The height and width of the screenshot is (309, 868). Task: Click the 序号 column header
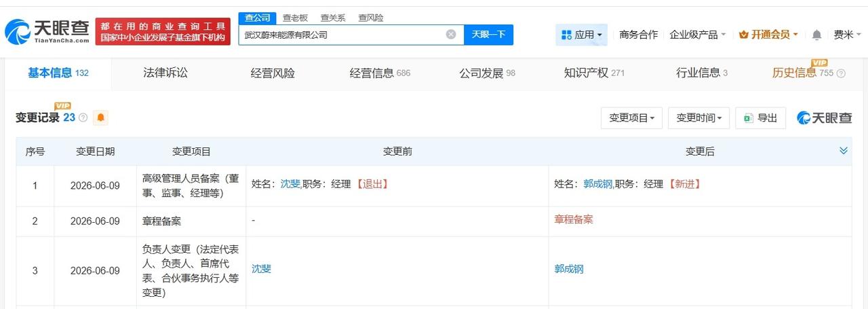pyautogui.click(x=35, y=151)
